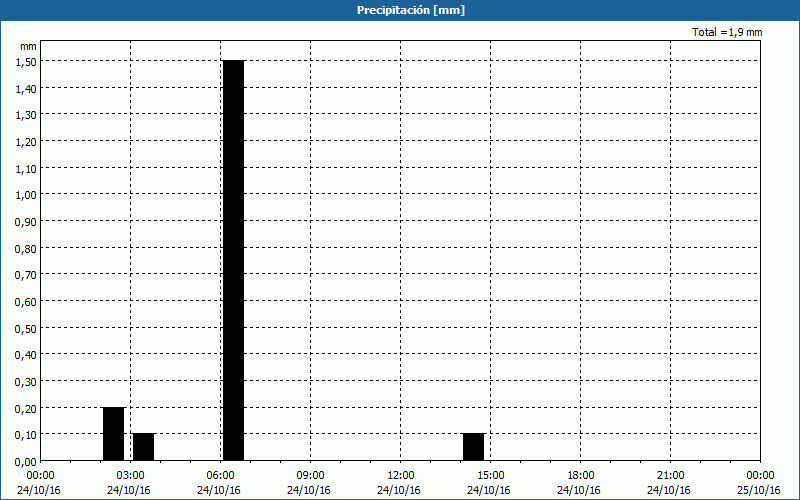Click the 06:00 time label
Image resolution: width=800 pixels, height=500 pixels.
220,476
